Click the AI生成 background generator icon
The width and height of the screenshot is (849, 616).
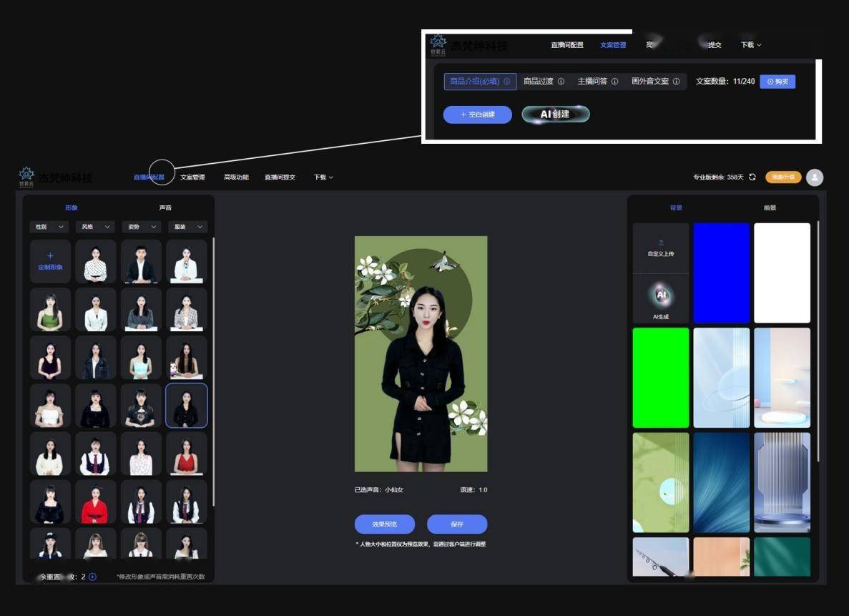click(662, 293)
